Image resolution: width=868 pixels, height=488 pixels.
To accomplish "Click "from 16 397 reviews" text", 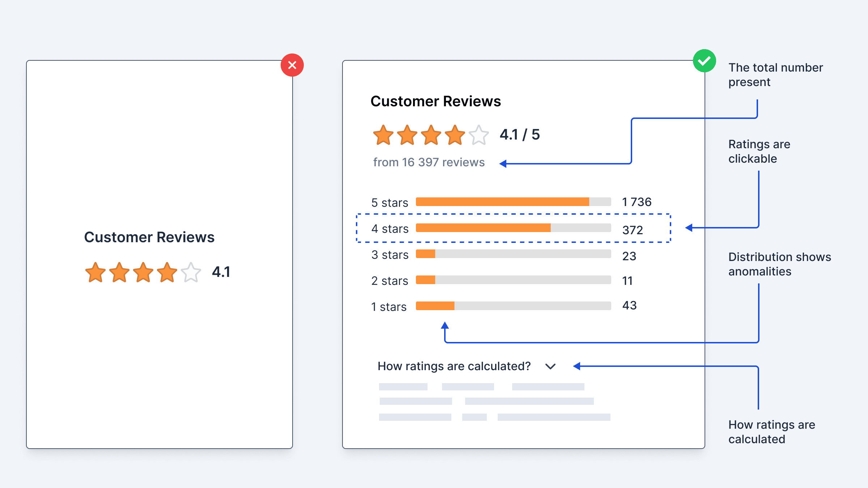I will pos(429,162).
